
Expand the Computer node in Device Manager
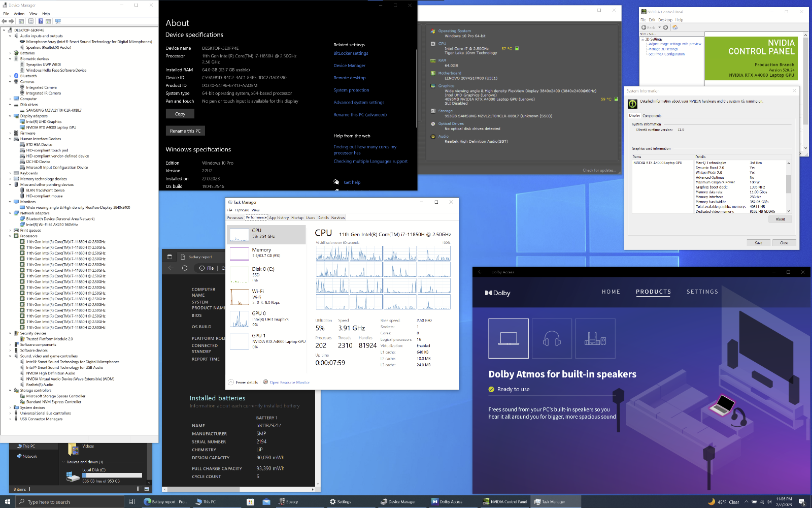coord(10,99)
